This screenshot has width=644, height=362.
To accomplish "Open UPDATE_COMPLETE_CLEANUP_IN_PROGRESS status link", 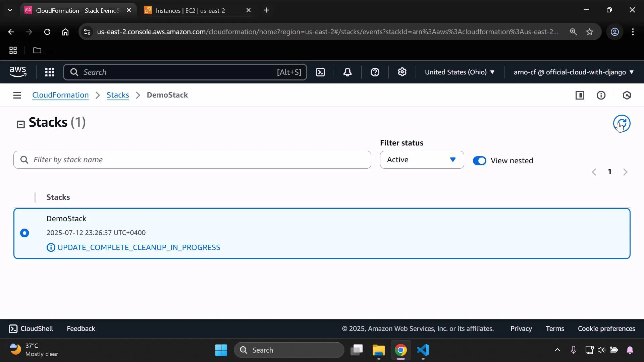I will pos(139,248).
